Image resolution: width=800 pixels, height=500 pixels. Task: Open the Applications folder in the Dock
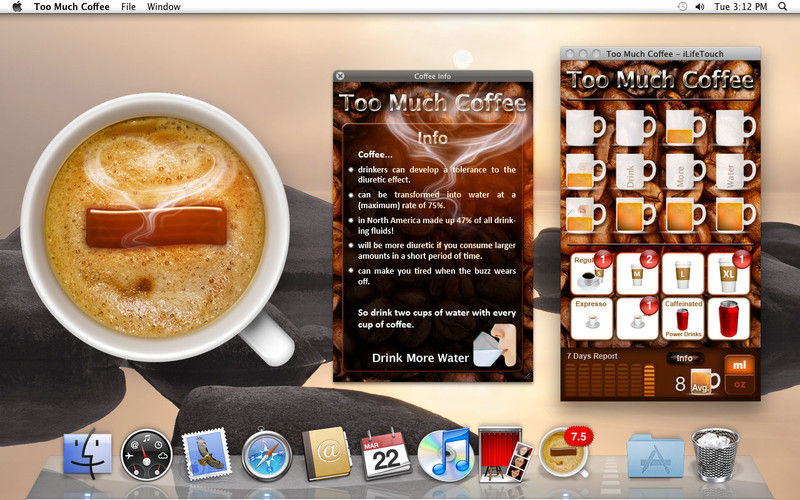click(x=655, y=455)
